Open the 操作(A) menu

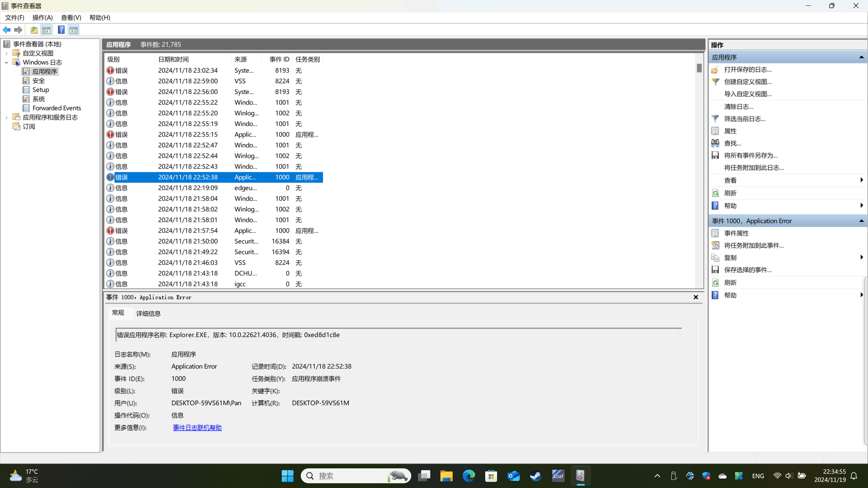point(42,18)
